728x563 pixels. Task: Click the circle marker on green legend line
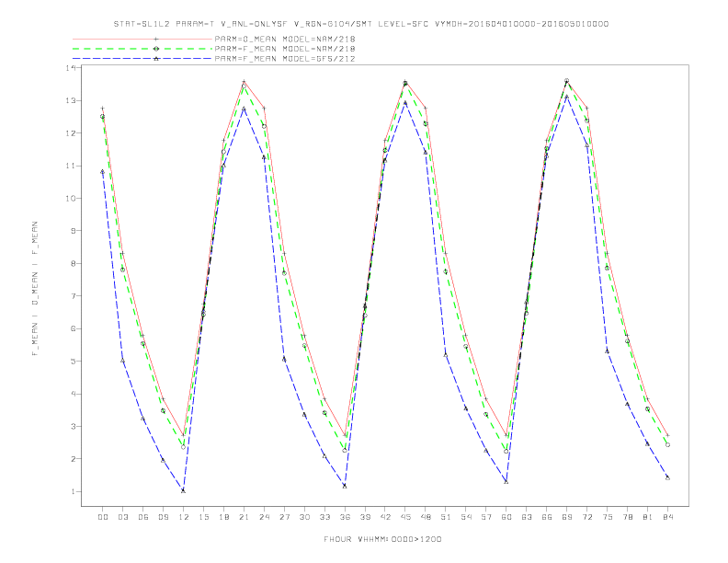click(156, 49)
